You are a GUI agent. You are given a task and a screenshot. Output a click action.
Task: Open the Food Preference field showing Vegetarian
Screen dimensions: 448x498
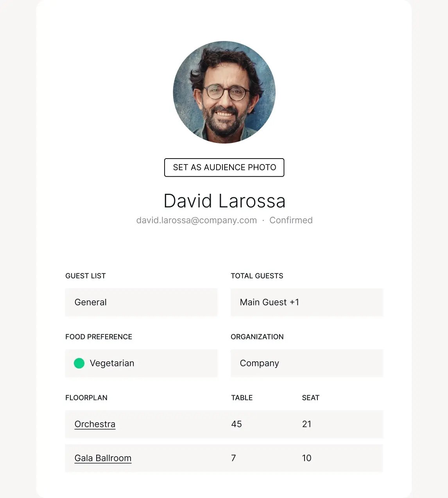coord(141,363)
